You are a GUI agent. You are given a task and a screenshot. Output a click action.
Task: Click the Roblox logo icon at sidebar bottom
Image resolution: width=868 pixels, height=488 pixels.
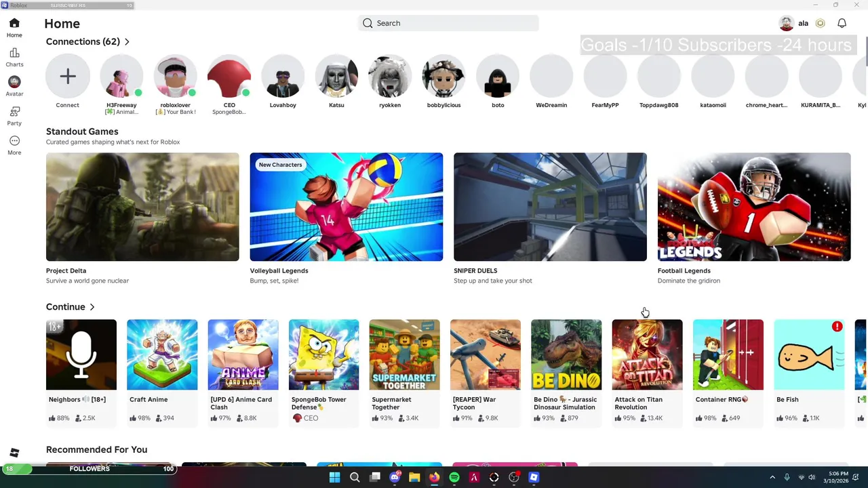pos(14,453)
